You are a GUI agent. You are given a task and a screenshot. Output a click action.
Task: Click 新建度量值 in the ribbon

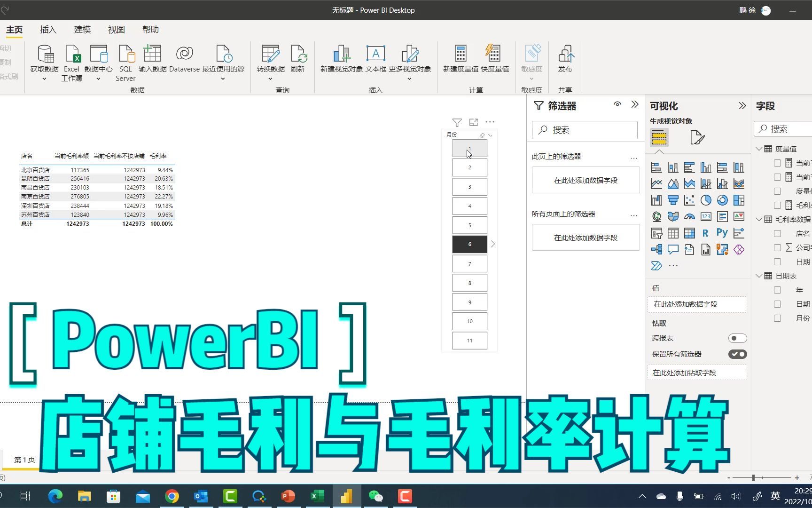click(461, 59)
